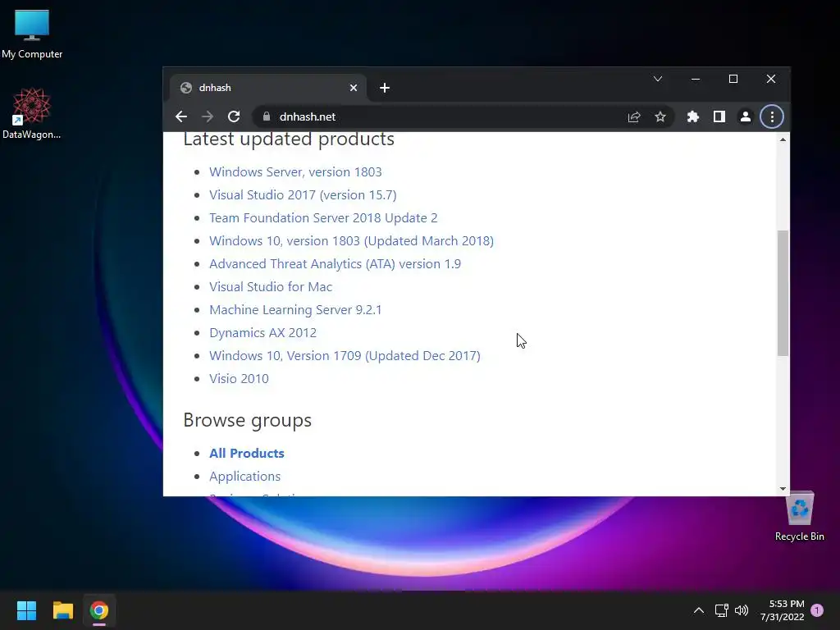Click the 'Browse groups' heading
This screenshot has height=630, width=840.
click(x=248, y=421)
